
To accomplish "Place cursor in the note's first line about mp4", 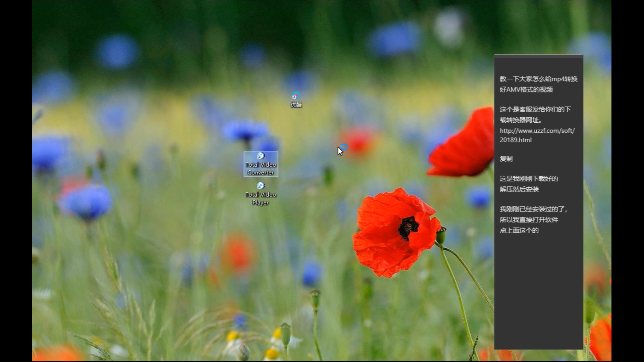I will pos(538,79).
